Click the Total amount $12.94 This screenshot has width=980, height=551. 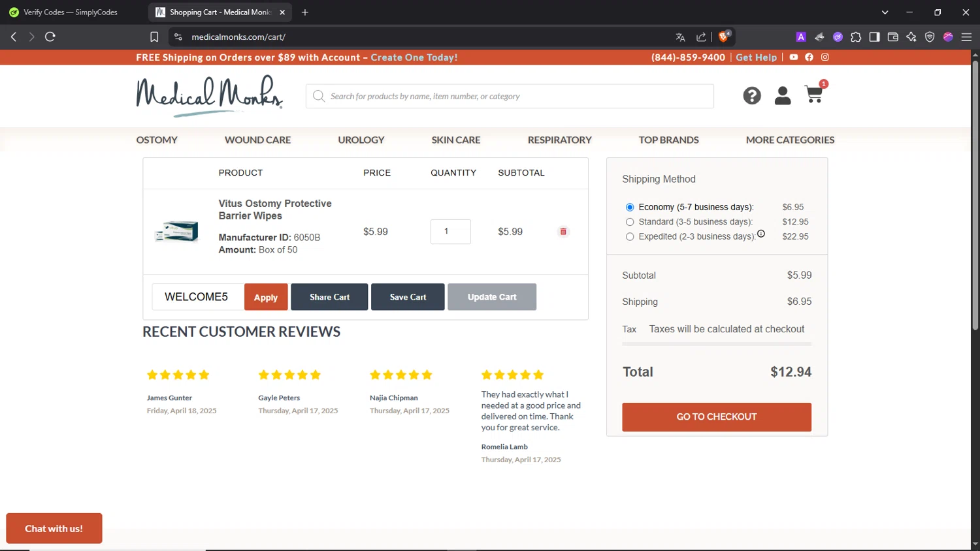click(x=791, y=372)
